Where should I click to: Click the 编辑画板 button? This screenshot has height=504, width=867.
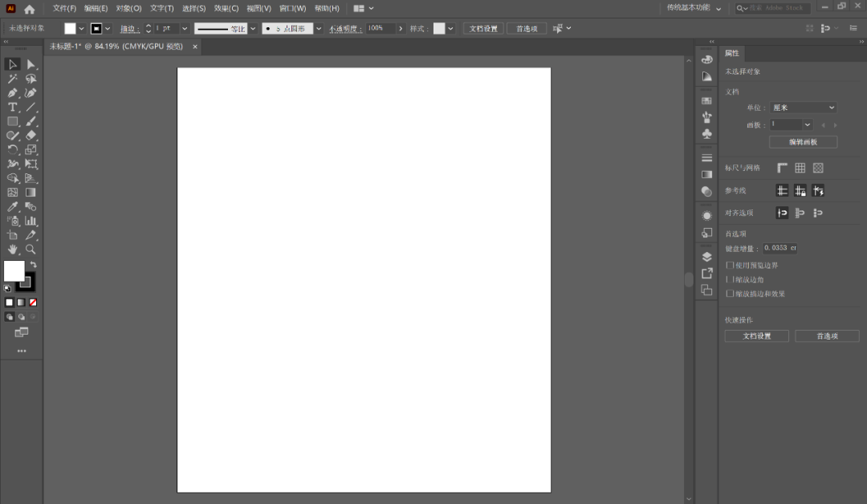tap(803, 142)
